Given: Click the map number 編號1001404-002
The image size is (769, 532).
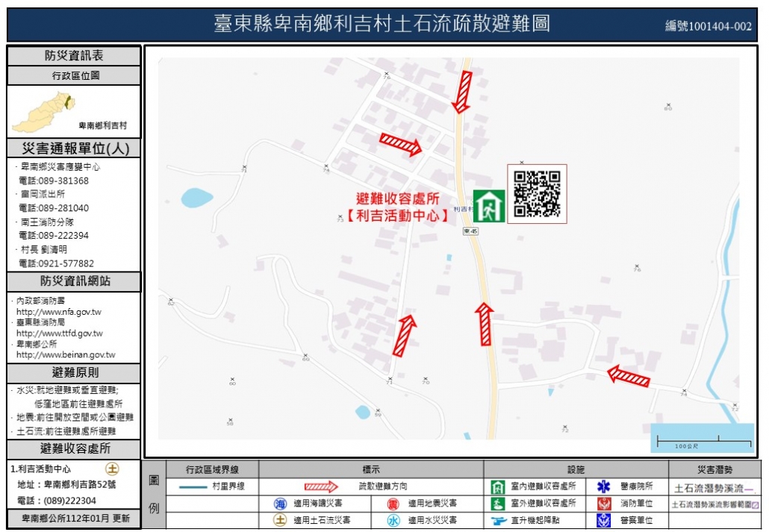Looking at the screenshot, I should point(709,26).
